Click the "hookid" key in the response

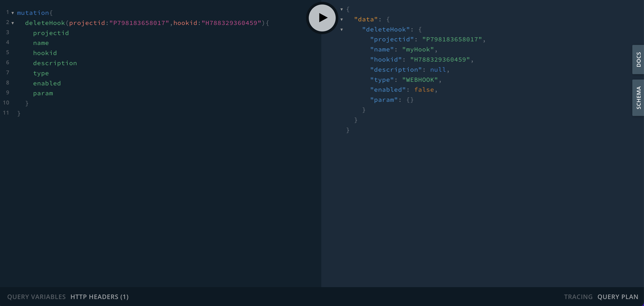pos(386,60)
